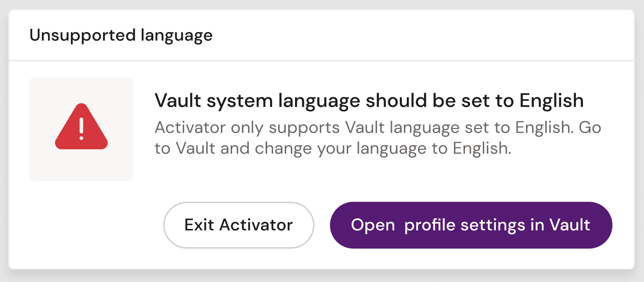Click the word "English" in the bold heading
Screen dimensions: 644x282
click(551, 101)
